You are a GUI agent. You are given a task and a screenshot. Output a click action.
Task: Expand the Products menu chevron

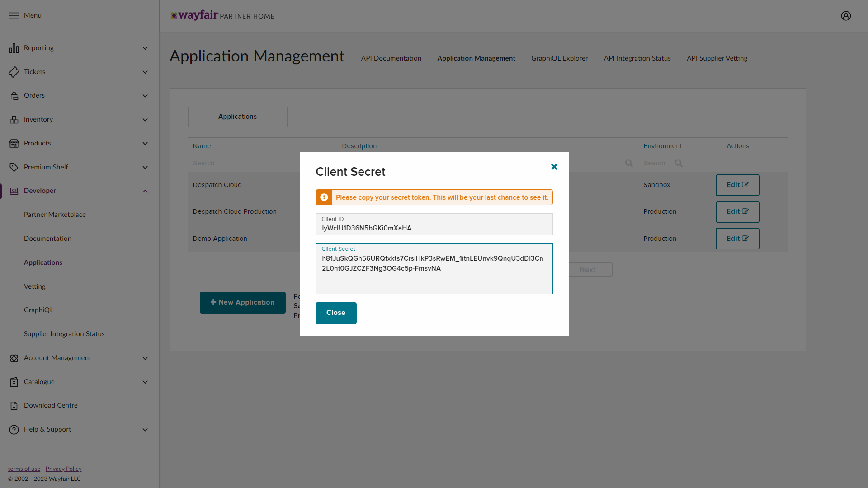145,144
